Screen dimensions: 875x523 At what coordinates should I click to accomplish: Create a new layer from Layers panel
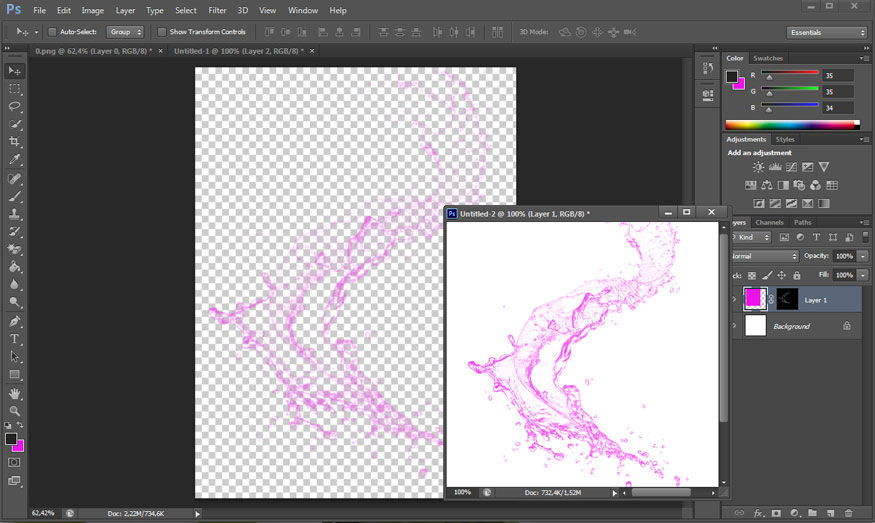(x=829, y=513)
